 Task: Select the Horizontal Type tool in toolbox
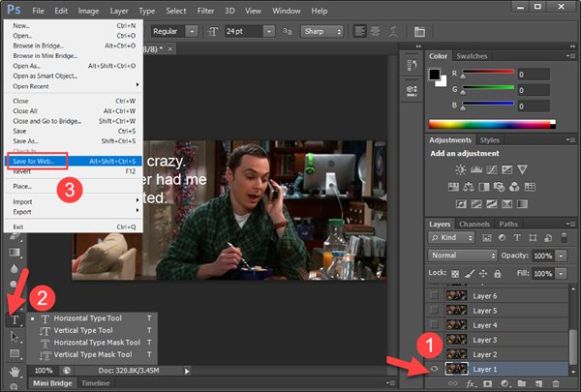point(15,319)
